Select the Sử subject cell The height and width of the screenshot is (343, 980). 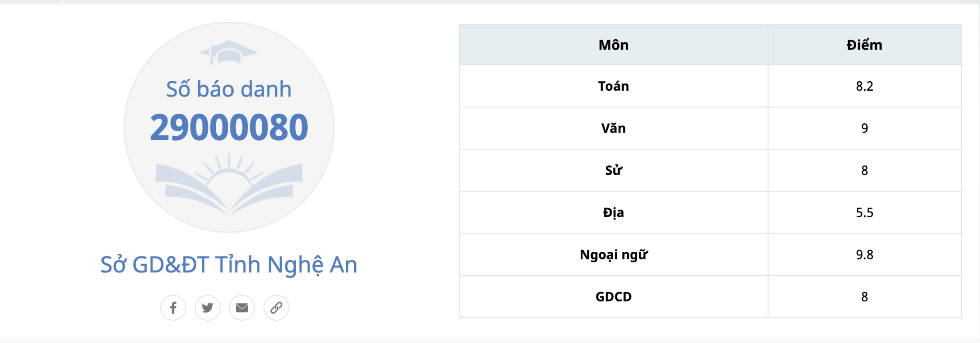(614, 170)
